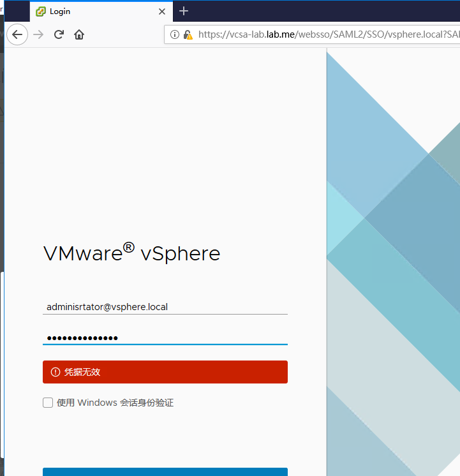Click the VMware vSphere heading
460x476 pixels.
132,253
